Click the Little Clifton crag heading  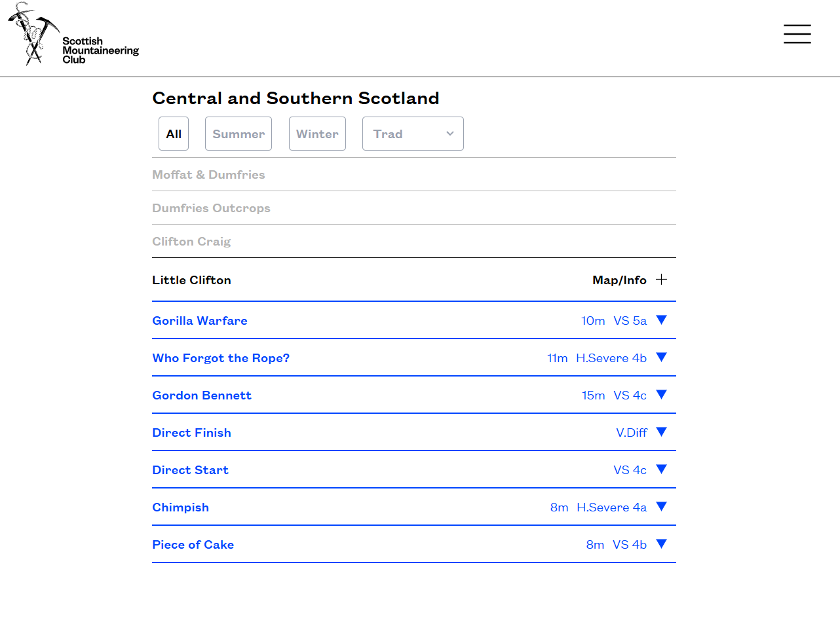point(191,280)
